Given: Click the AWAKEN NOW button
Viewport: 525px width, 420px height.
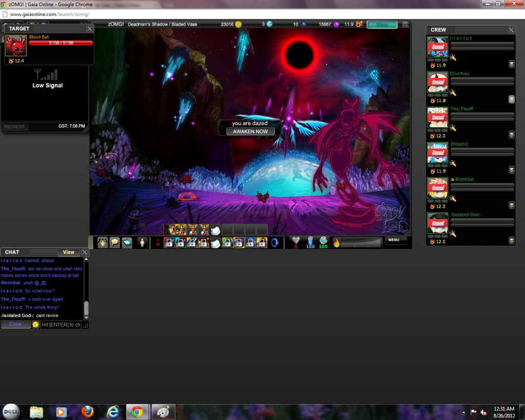Looking at the screenshot, I should point(250,131).
